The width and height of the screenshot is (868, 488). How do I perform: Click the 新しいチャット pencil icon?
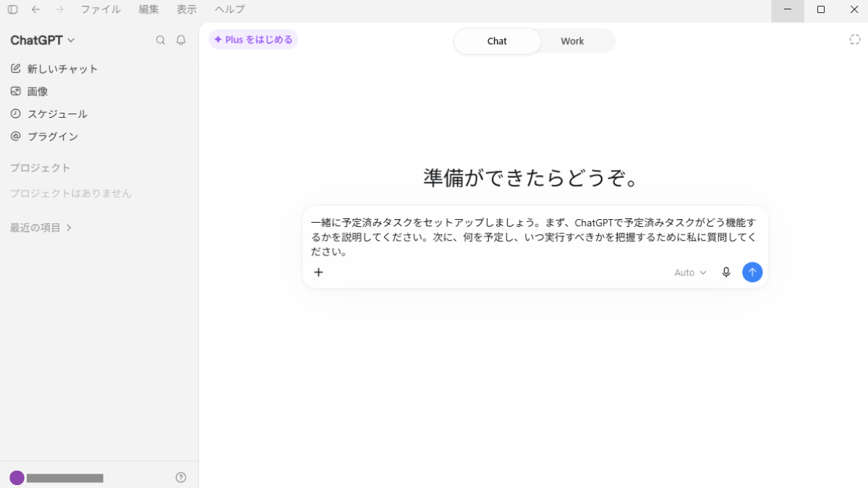[16, 69]
